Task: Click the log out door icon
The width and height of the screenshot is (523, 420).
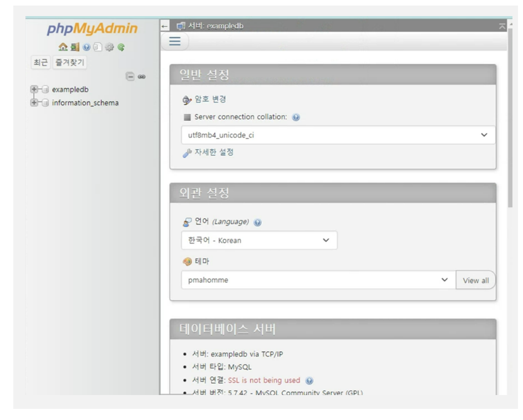Action: pos(75,47)
